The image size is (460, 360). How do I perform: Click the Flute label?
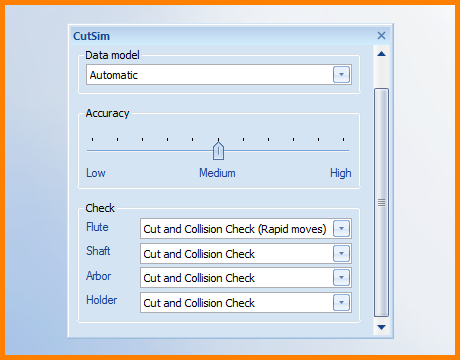(97, 227)
